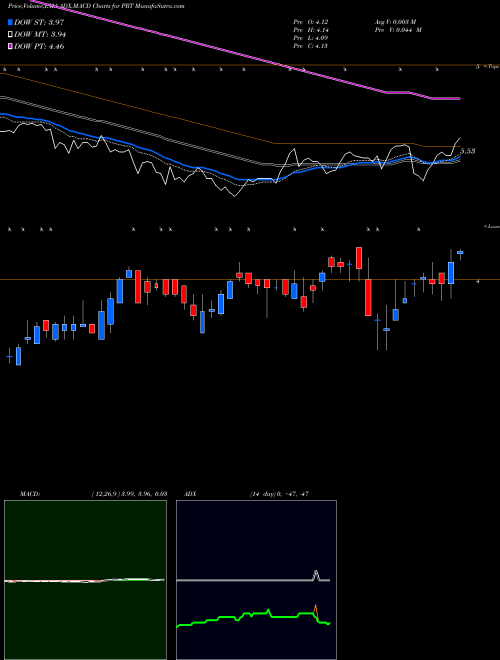Open the dark blue ADX chart panel
The width and height of the screenshot is (500, 660).
coord(256,580)
